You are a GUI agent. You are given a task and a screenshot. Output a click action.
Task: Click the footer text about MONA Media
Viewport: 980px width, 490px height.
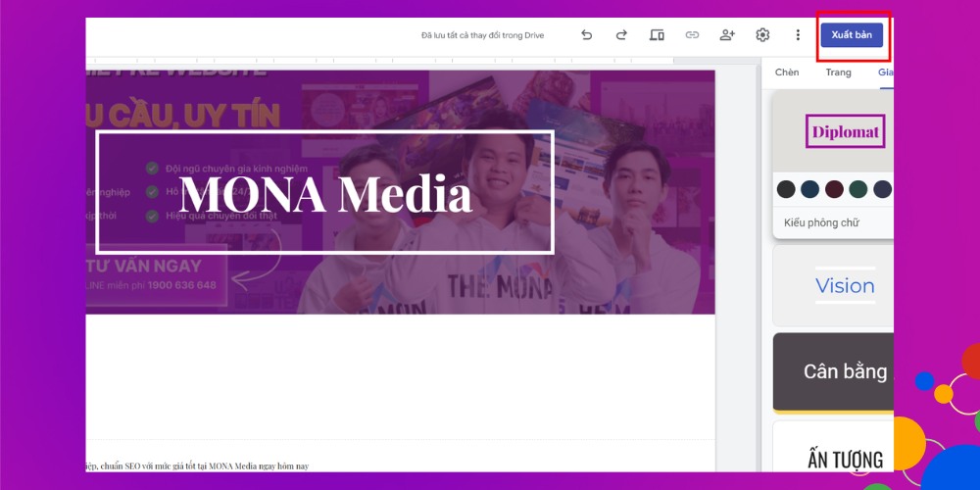[x=197, y=465]
